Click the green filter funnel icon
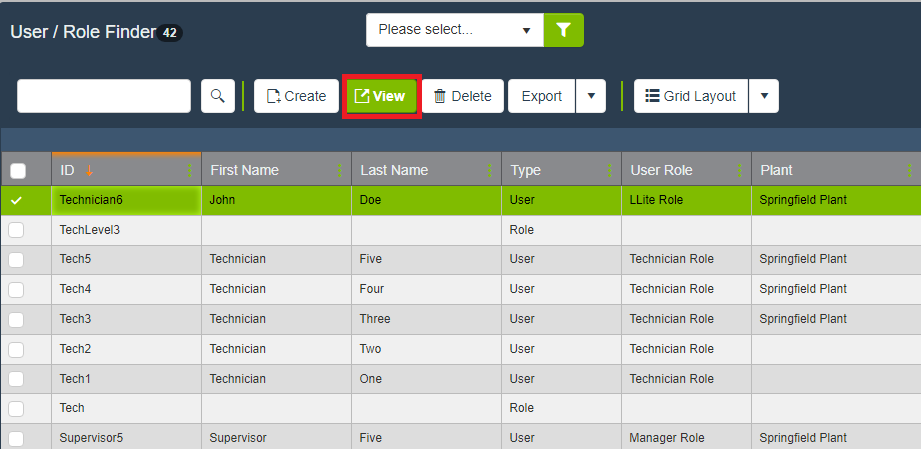The width and height of the screenshot is (921, 449). (x=563, y=30)
